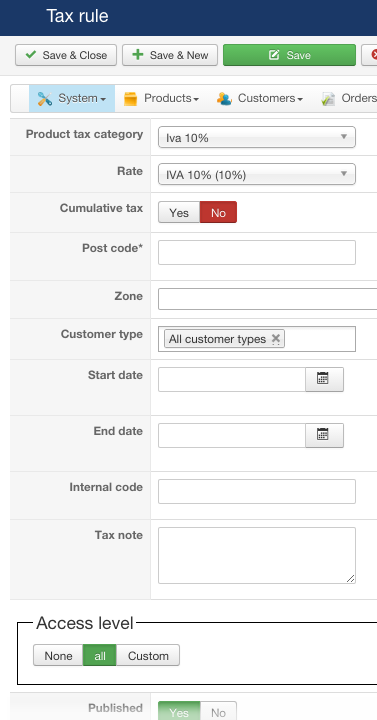Click the Products box icon

(130, 99)
